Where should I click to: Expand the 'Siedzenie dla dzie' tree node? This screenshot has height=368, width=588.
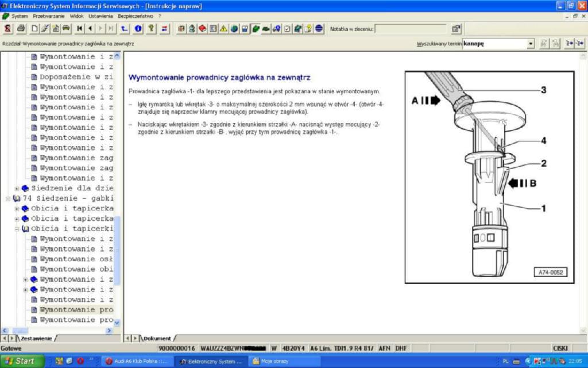[x=17, y=189]
